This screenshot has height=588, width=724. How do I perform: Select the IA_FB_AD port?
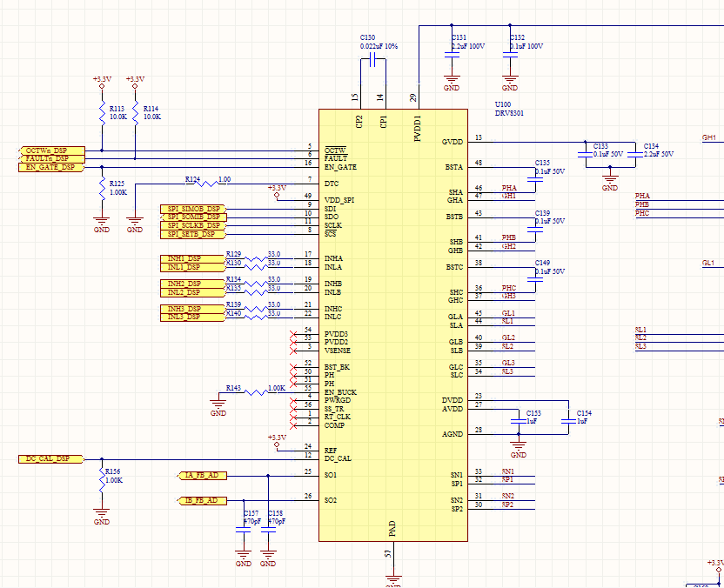pos(202,476)
